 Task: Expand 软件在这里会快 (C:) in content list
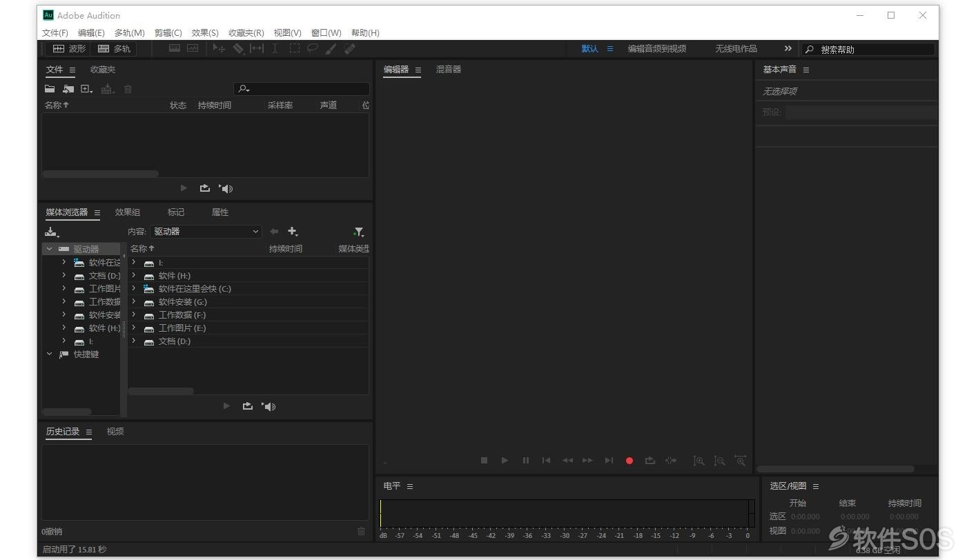[x=134, y=288]
